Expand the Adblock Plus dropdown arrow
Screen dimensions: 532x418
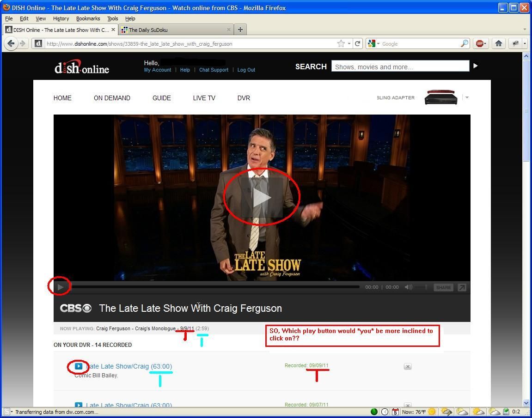pyautogui.click(x=485, y=43)
